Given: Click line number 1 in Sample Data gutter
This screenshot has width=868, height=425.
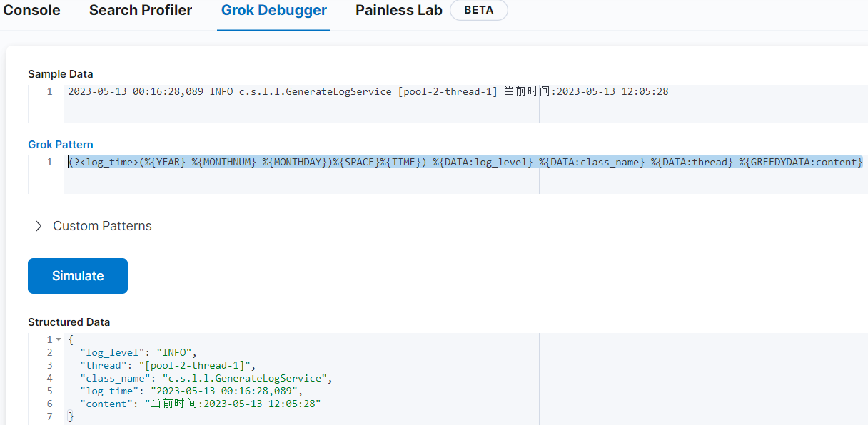Looking at the screenshot, I should click(x=49, y=92).
